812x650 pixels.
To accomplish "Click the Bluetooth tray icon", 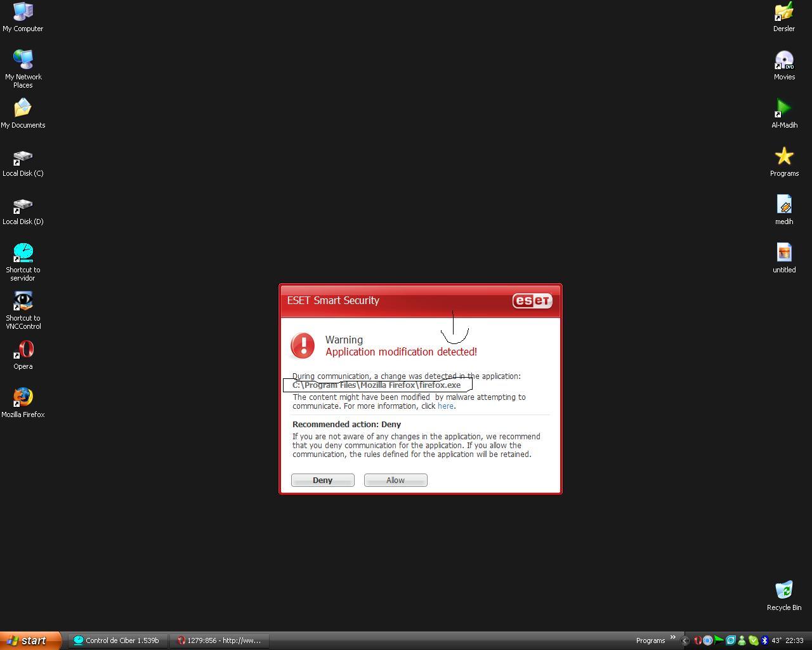I will (764, 640).
